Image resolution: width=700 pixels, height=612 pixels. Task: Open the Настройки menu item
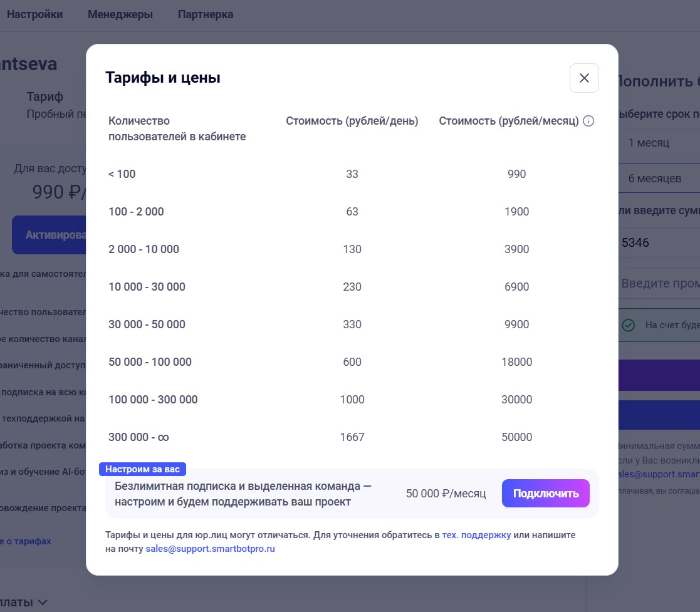coord(35,14)
